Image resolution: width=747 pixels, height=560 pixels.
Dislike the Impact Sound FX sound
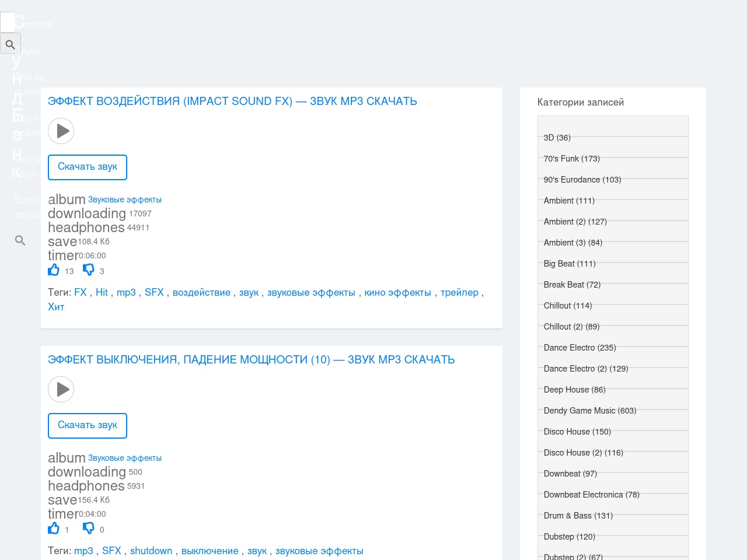coord(88,269)
